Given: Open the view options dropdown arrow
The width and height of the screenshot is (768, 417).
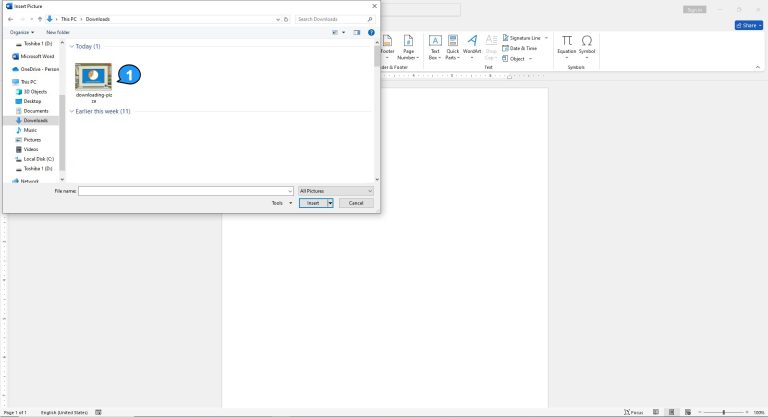Looking at the screenshot, I should 343,32.
